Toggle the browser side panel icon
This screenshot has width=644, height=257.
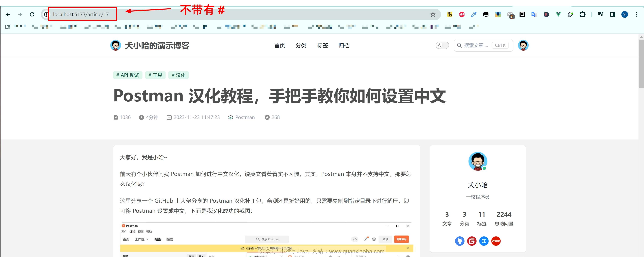[612, 14]
